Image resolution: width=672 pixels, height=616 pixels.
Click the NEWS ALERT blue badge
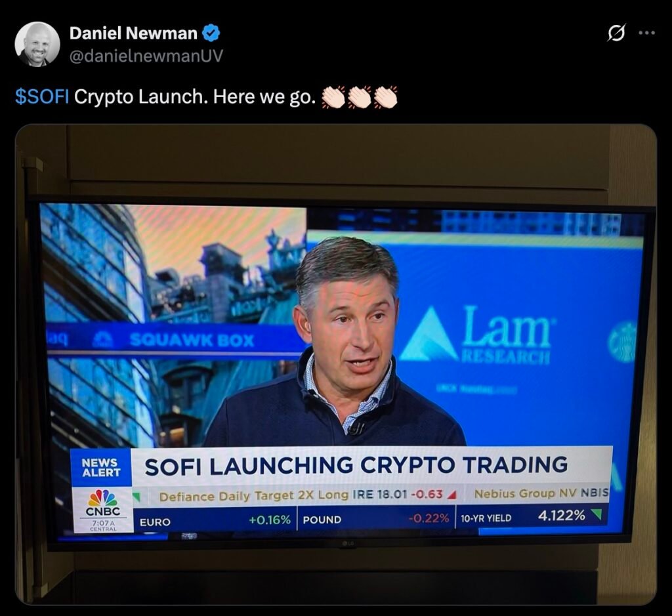101,468
